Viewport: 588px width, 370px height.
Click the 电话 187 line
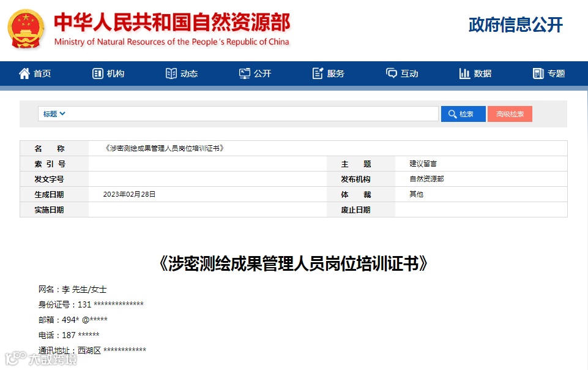(69, 335)
